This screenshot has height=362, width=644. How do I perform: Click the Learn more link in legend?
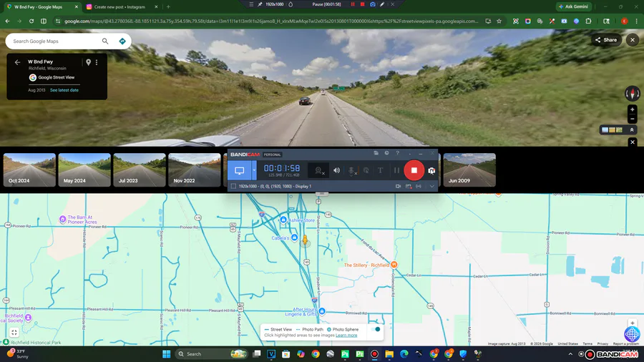point(346,336)
